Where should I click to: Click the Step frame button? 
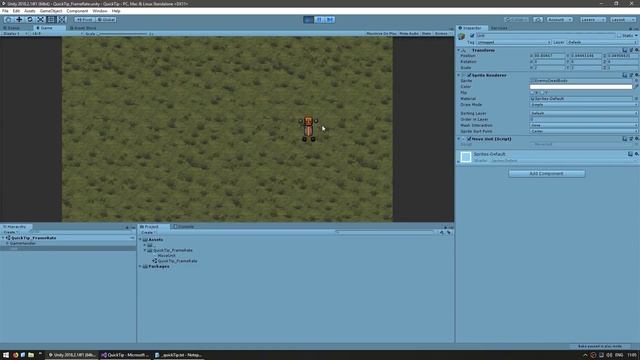[x=330, y=20]
